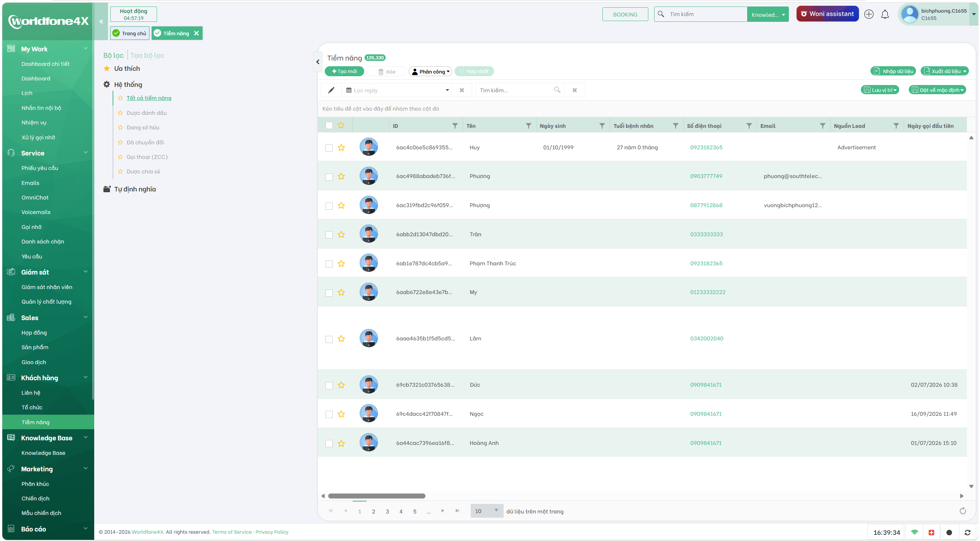Toggle the select-all header checkbox
Screen dimensions: 980x541
[x=329, y=126]
